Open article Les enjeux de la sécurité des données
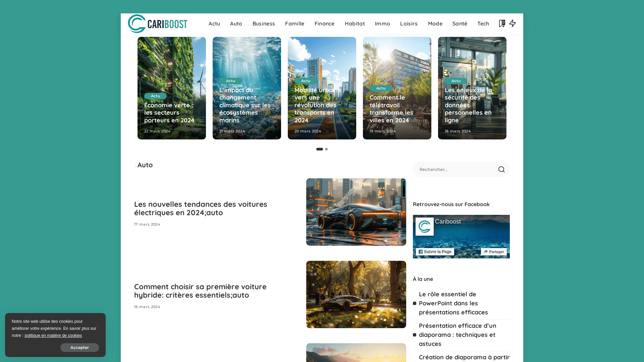This screenshot has width=644, height=362. click(469, 105)
